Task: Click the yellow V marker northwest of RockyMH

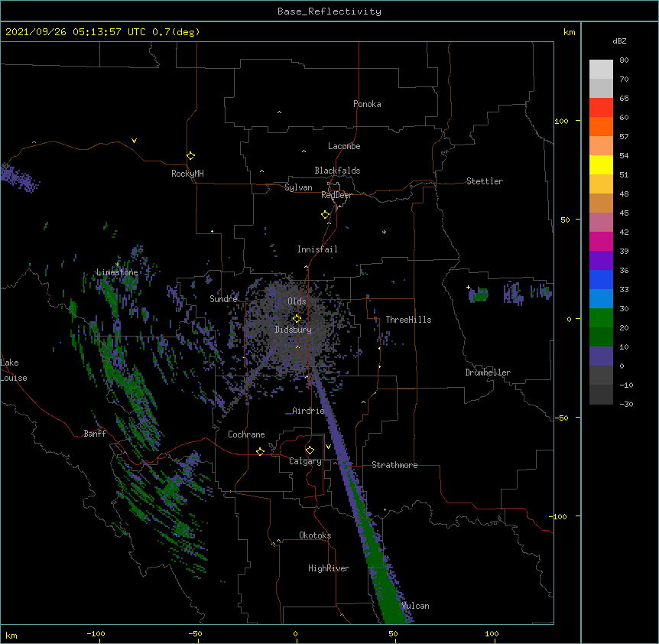Action: [134, 141]
